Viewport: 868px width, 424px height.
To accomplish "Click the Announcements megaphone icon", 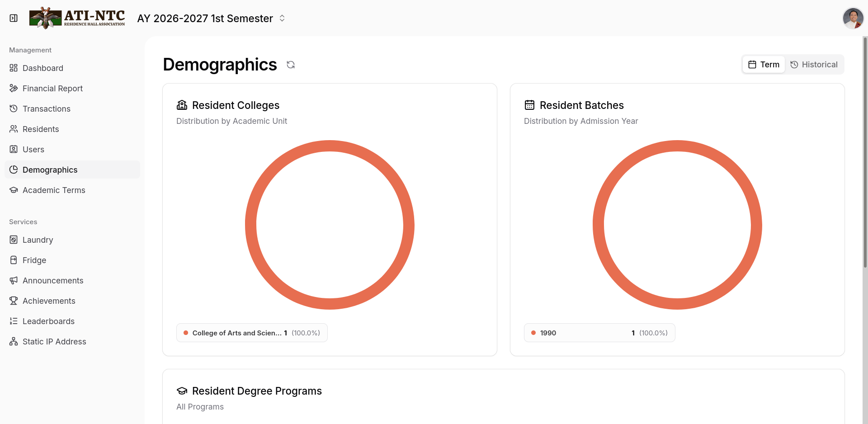I will point(14,280).
